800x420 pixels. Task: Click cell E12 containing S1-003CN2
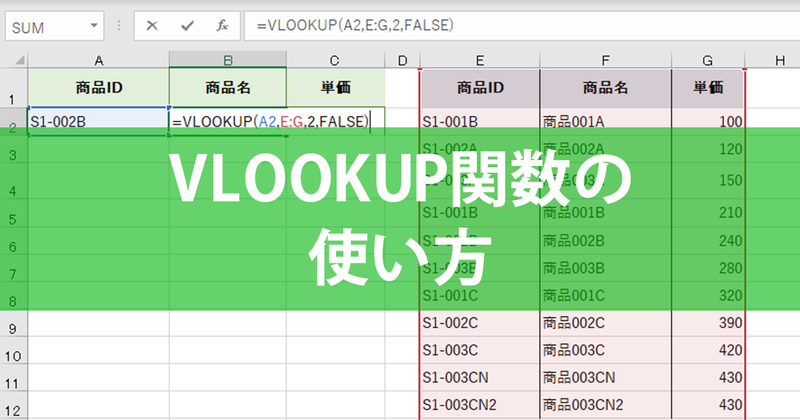pyautogui.click(x=480, y=405)
